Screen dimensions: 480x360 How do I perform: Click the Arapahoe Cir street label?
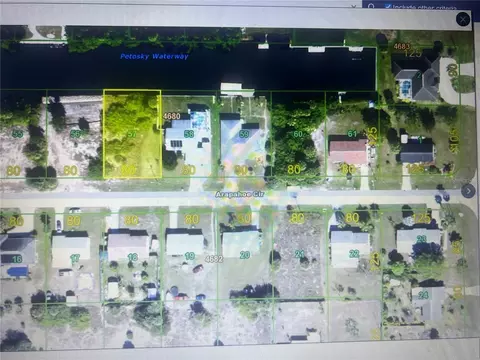point(240,194)
